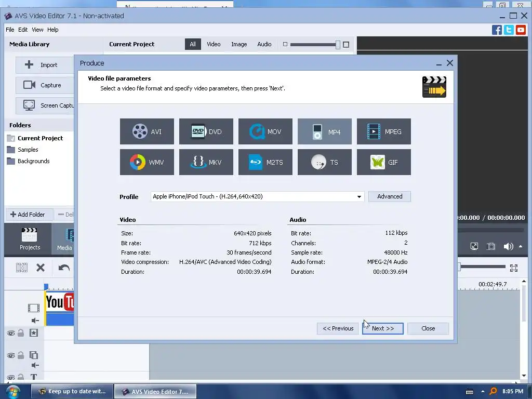Image resolution: width=532 pixels, height=399 pixels.
Task: Minimize the Produce dialog
Action: (438, 63)
